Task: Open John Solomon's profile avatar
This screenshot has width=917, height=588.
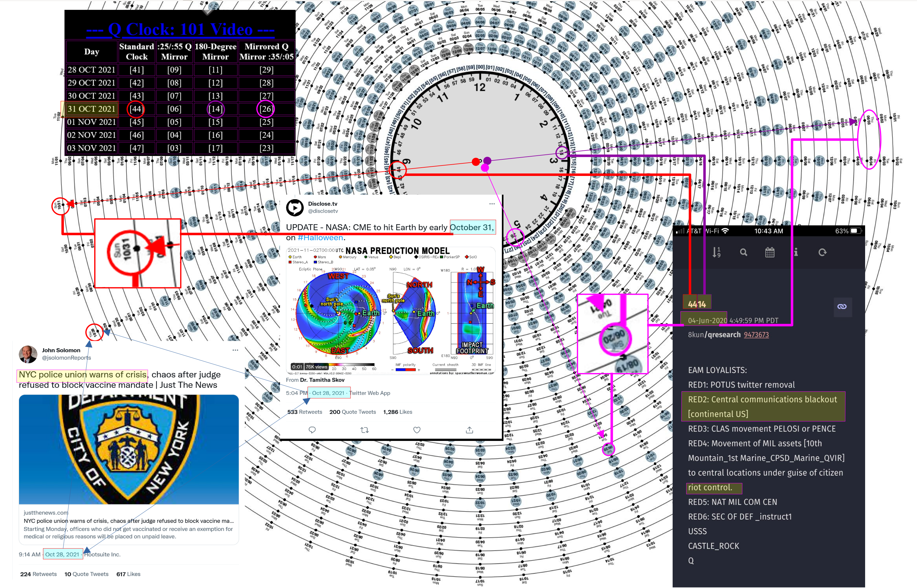Action: [x=28, y=354]
